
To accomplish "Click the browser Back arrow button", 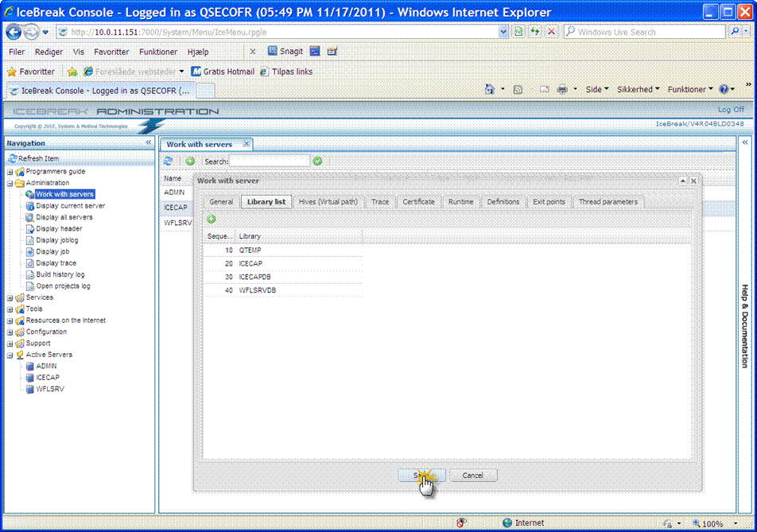I will point(14,32).
